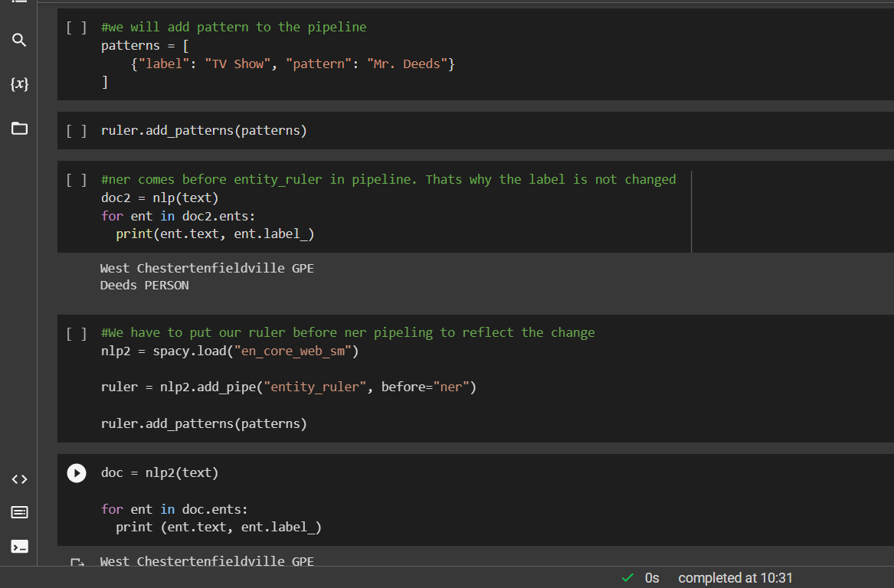This screenshot has width=894, height=588.
Task: Click ruler.add_patterns(patterns) in the nlp2 cell
Action: coord(204,423)
